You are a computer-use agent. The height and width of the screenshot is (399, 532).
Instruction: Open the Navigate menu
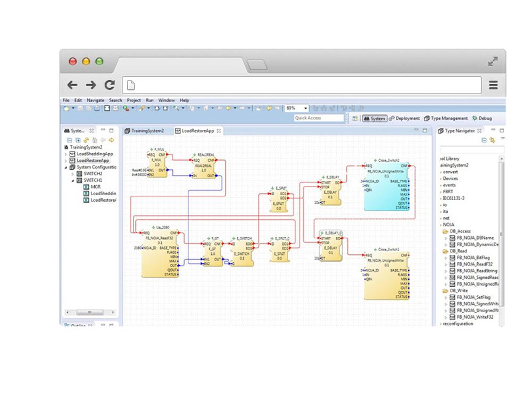(95, 101)
